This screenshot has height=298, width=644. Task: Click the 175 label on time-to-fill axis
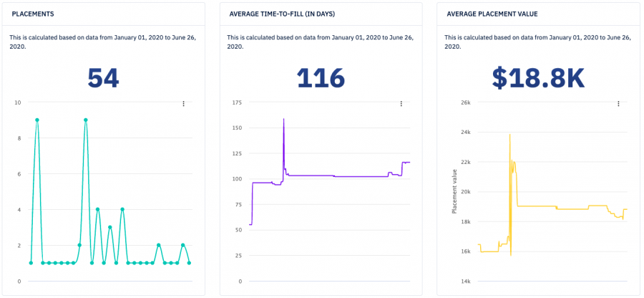(x=238, y=102)
